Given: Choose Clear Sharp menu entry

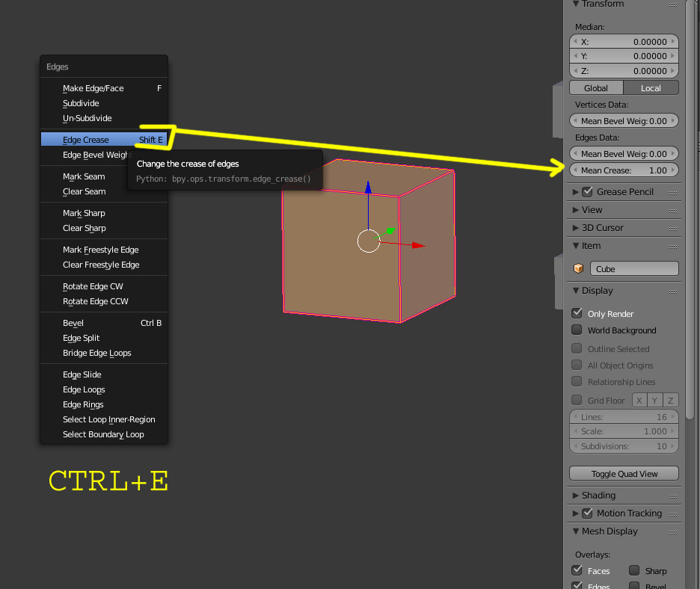Looking at the screenshot, I should (104, 228).
